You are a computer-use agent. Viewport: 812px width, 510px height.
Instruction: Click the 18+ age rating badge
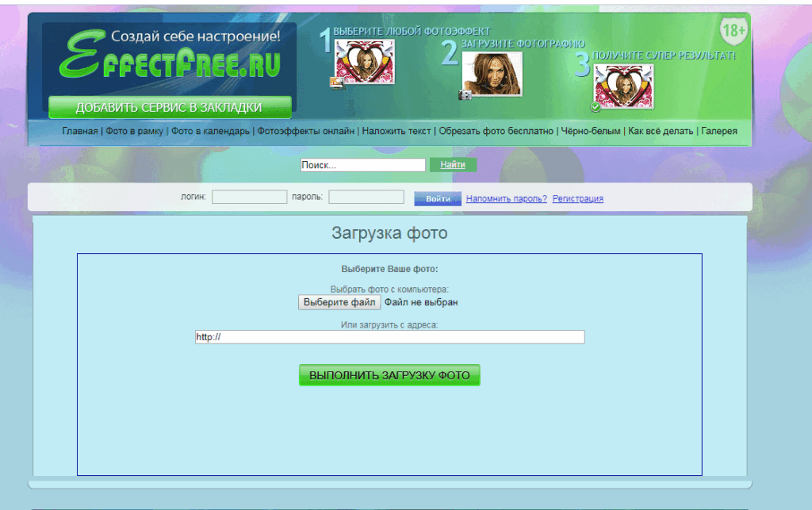[x=733, y=32]
